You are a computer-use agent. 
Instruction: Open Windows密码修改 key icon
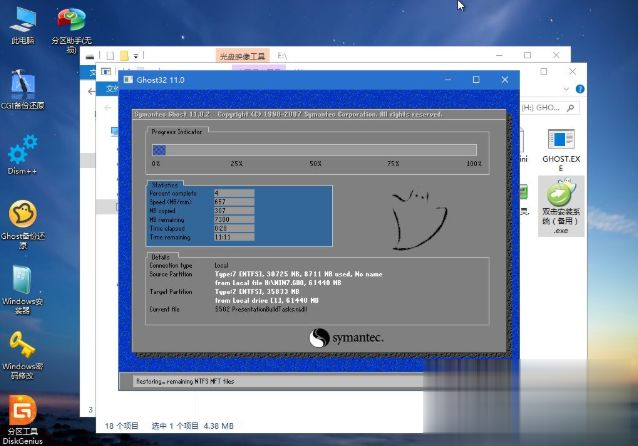[23, 355]
